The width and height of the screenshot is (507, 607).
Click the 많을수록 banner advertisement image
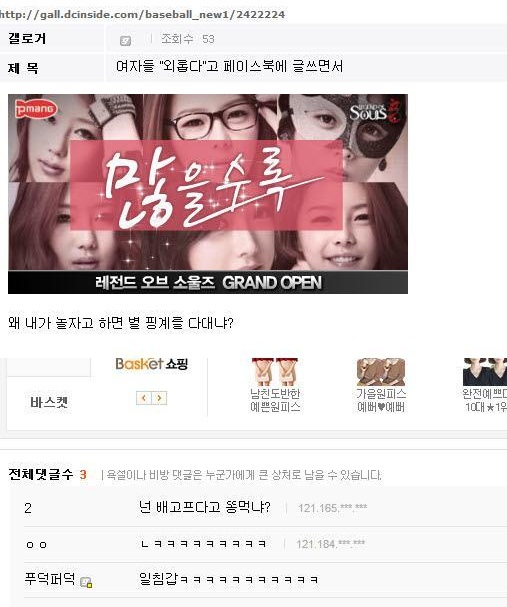click(x=208, y=194)
